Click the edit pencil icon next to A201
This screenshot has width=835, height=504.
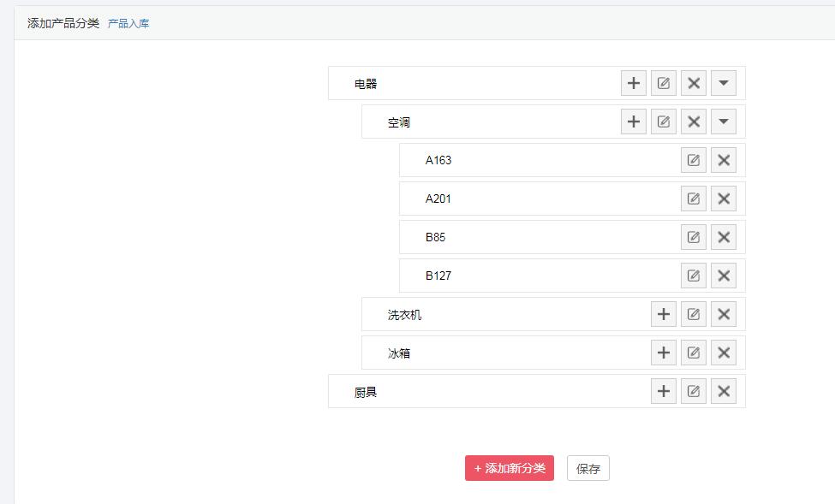(x=693, y=198)
